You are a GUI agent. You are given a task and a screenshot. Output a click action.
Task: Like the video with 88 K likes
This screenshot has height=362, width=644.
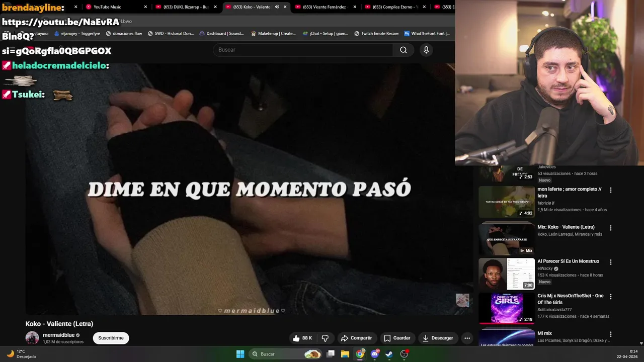303,338
